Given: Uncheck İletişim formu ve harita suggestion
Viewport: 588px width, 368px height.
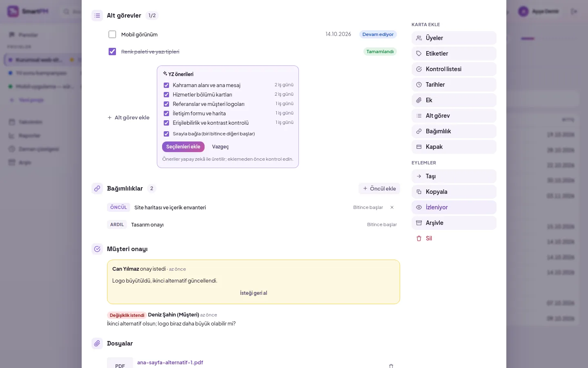Looking at the screenshot, I should coord(166,113).
